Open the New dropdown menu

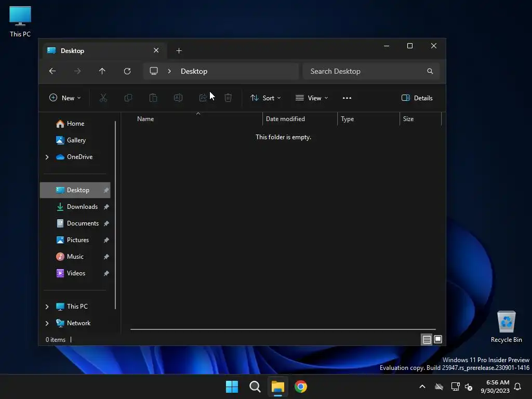pyautogui.click(x=65, y=98)
